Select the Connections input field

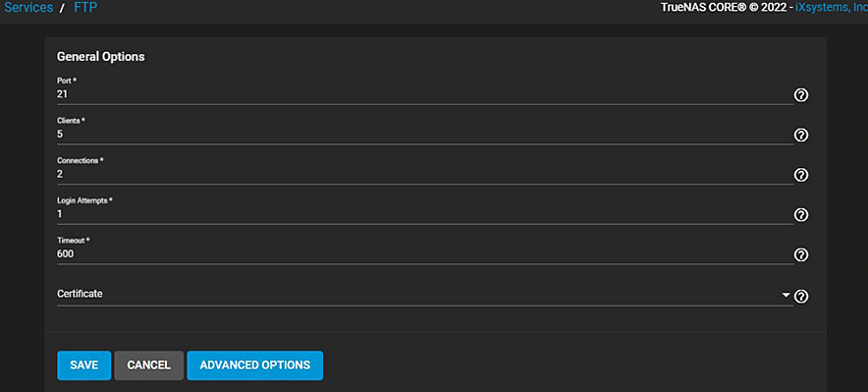coord(424,175)
